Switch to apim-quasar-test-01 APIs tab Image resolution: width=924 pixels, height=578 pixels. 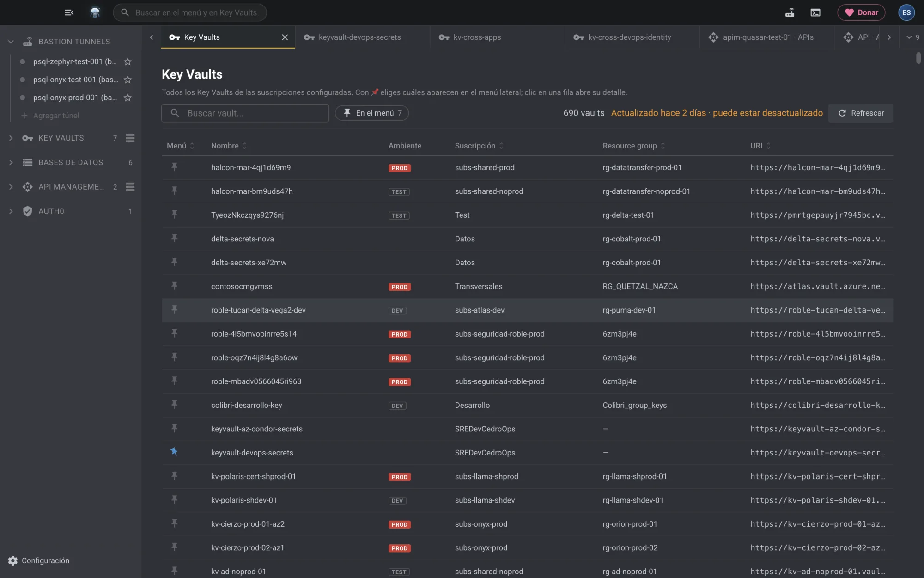(x=766, y=37)
